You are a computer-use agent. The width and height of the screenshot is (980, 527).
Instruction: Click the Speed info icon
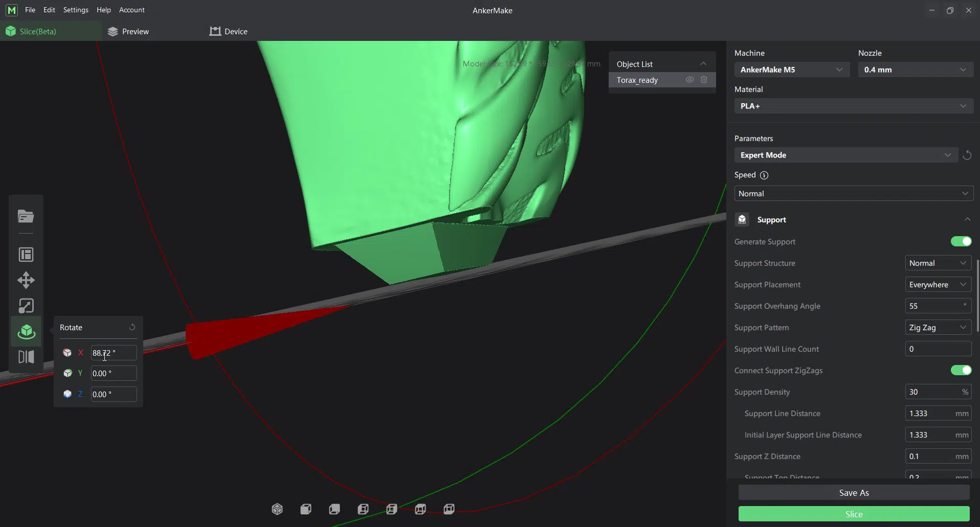tap(764, 175)
